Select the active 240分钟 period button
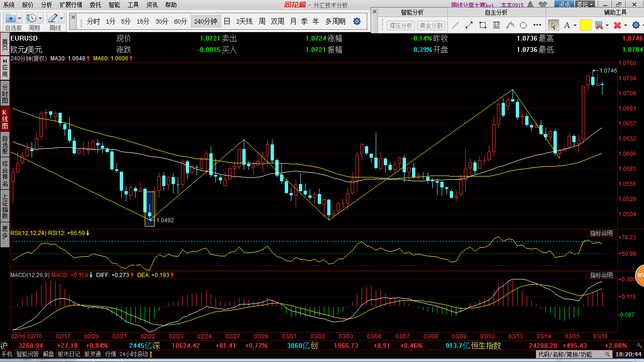The image size is (644, 362). point(206,21)
